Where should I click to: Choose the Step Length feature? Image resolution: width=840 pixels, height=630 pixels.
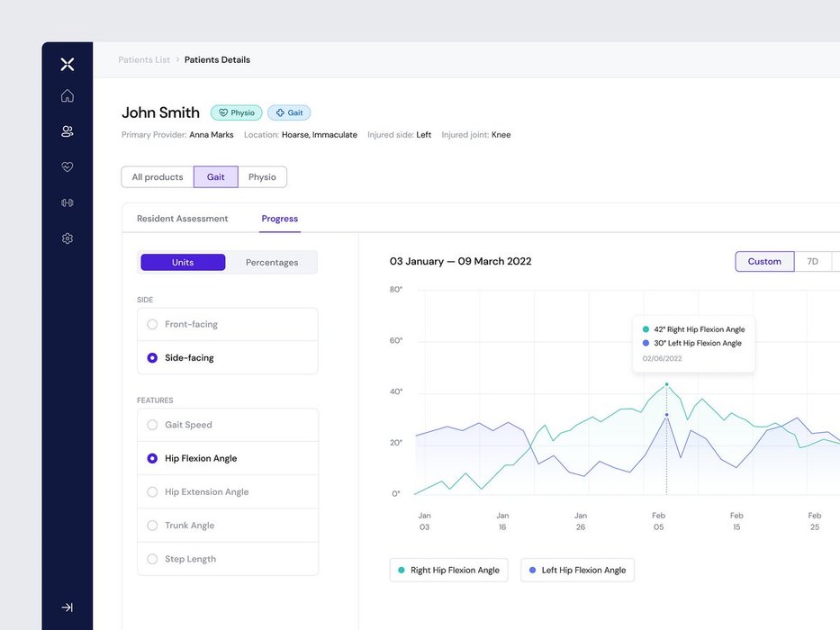(152, 559)
